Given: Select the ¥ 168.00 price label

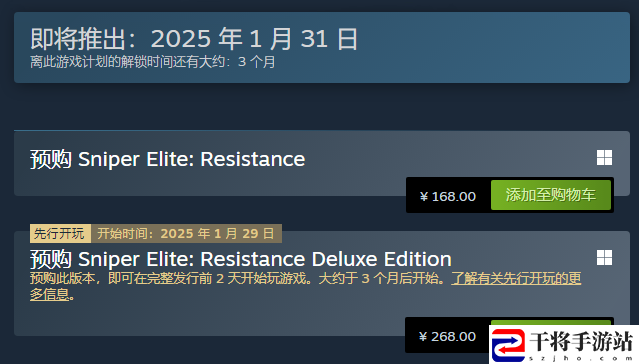Looking at the screenshot, I should [447, 196].
